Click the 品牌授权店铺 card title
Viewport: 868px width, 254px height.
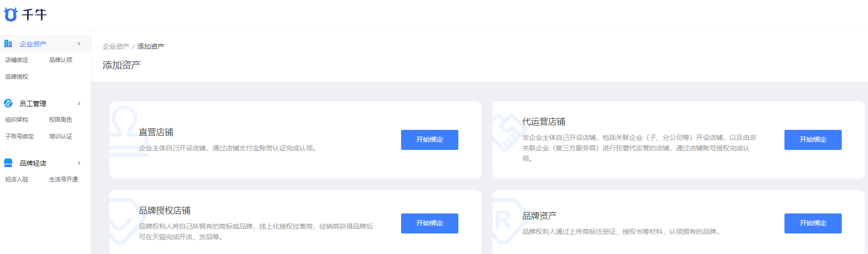click(165, 211)
